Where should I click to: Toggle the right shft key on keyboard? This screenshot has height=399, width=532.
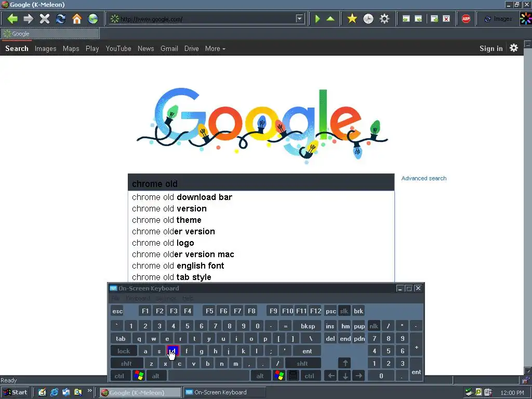pyautogui.click(x=303, y=363)
